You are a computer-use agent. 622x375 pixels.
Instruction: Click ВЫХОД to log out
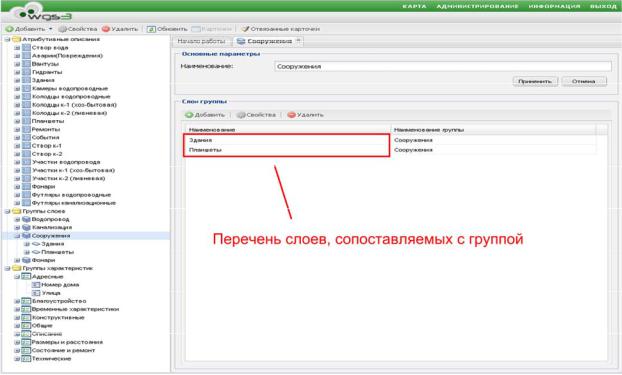pyautogui.click(x=603, y=6)
